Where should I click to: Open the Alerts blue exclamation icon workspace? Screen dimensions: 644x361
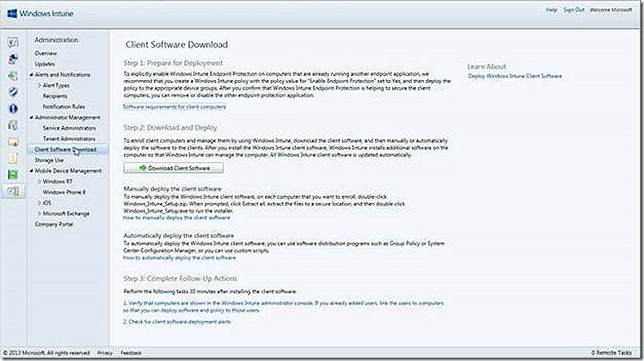point(13,109)
